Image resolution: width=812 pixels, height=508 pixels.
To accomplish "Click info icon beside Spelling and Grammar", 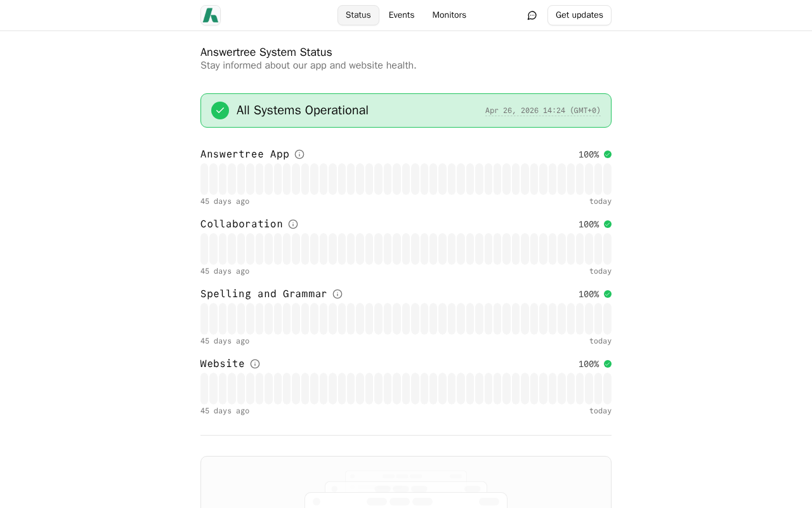I will point(337,294).
